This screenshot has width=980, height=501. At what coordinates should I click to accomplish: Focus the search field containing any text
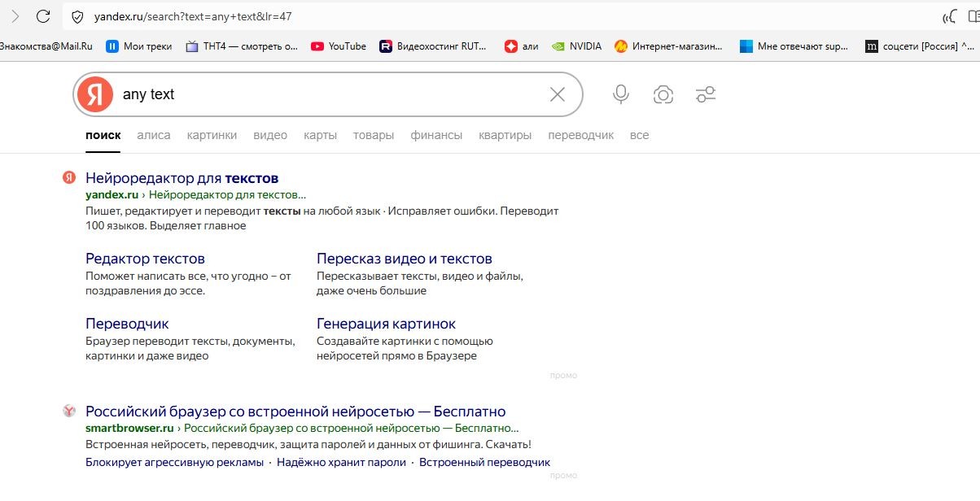(326, 94)
